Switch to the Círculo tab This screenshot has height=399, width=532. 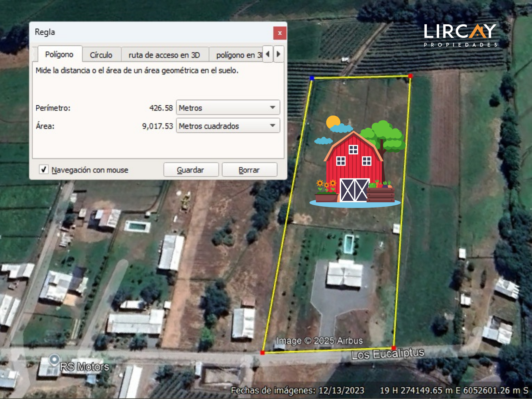point(101,55)
